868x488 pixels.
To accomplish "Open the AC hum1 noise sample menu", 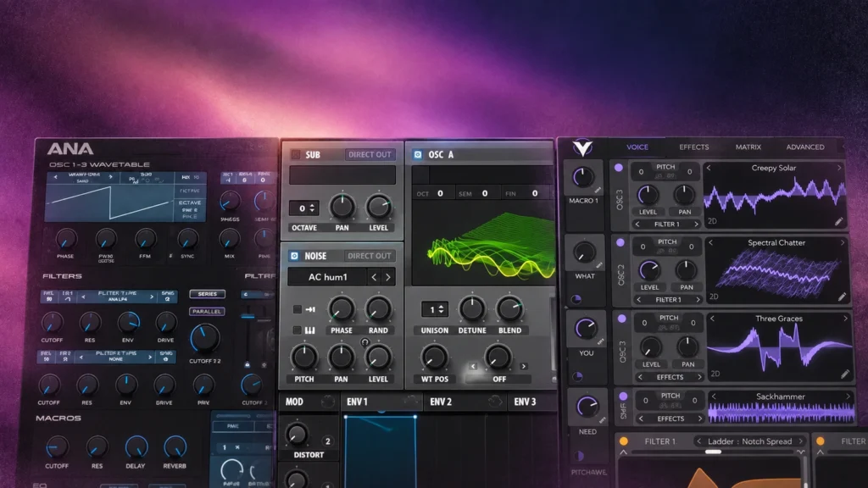I will (x=328, y=277).
